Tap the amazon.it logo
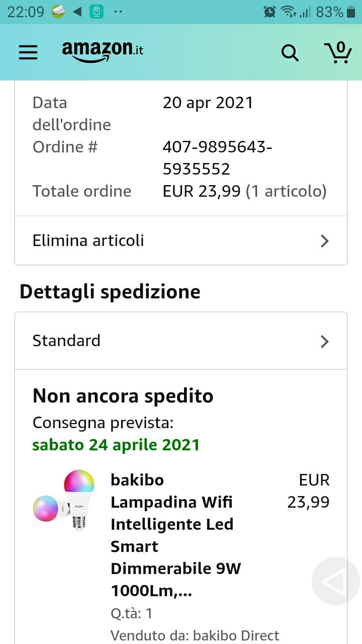 [103, 51]
